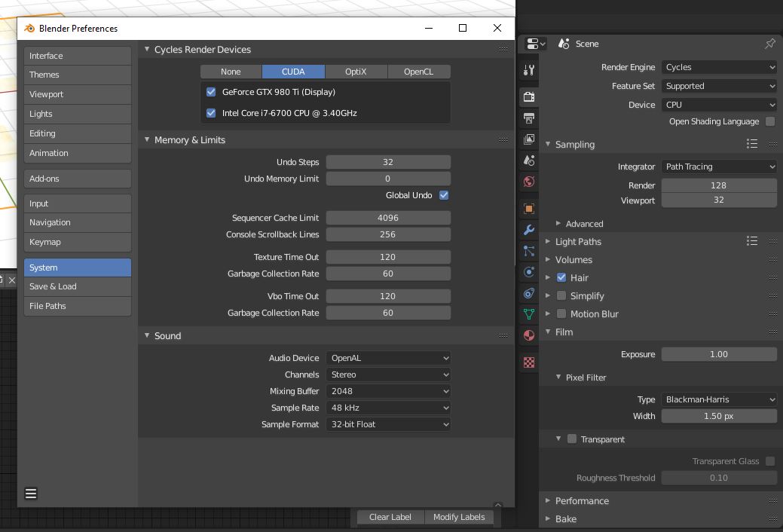Open the Particles properties tab icon
783x532 pixels.
529,251
